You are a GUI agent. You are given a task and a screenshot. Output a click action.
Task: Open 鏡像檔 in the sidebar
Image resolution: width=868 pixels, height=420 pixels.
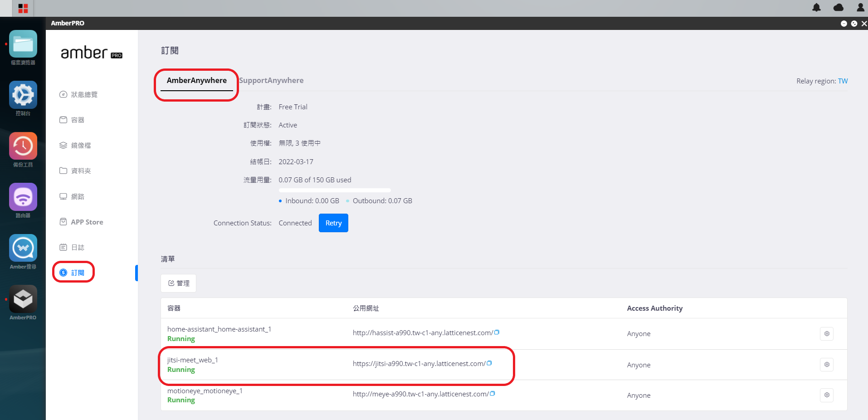pyautogui.click(x=75, y=145)
